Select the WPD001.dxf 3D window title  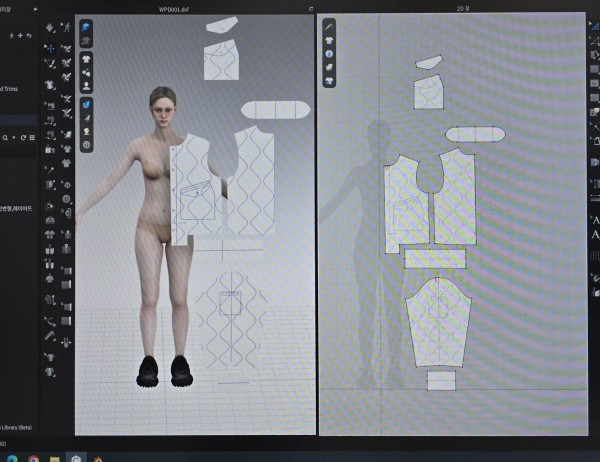tap(174, 8)
